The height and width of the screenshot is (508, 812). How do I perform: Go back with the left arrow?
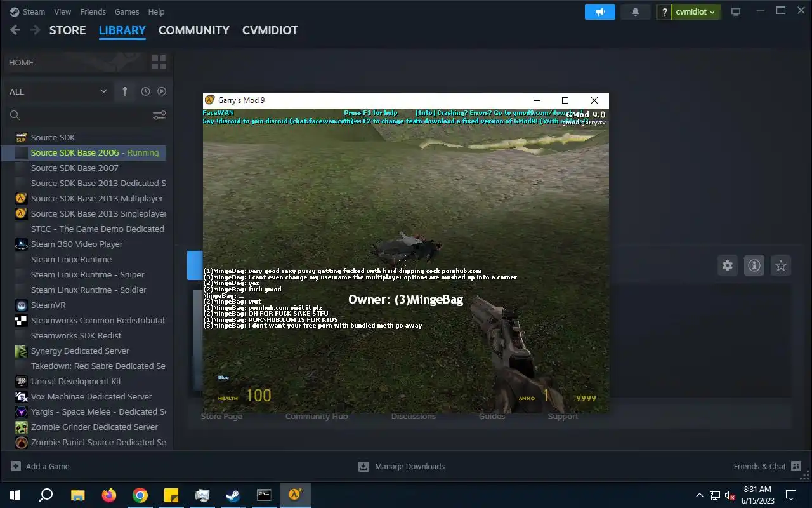click(x=15, y=30)
